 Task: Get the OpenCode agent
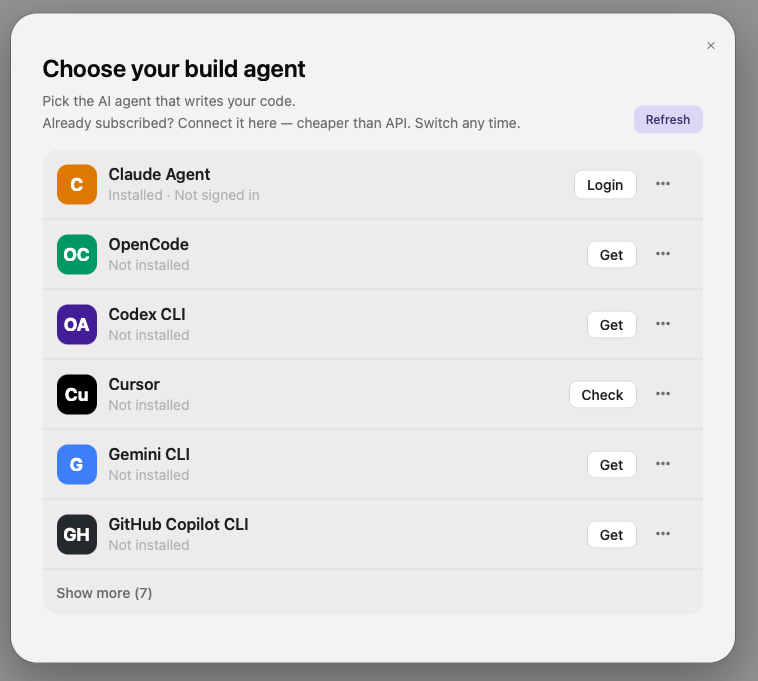(x=612, y=255)
